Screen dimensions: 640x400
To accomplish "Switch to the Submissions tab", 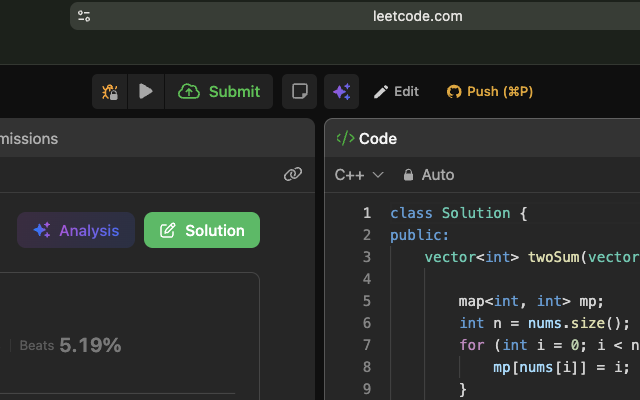I will tap(29, 139).
